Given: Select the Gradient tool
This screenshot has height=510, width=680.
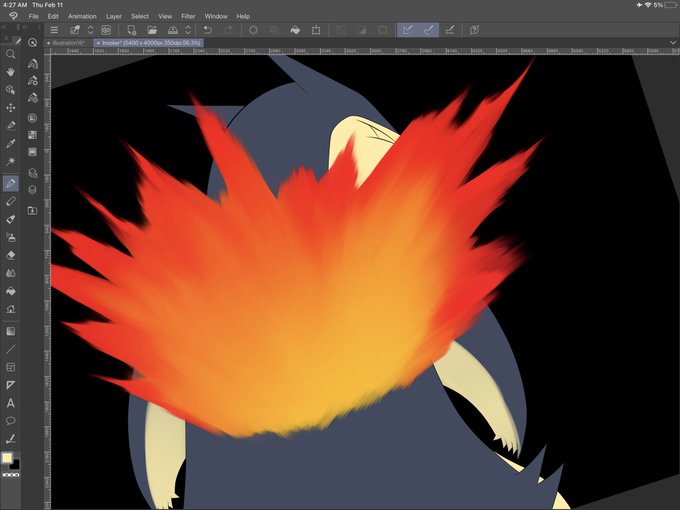Looking at the screenshot, I should click(x=10, y=331).
